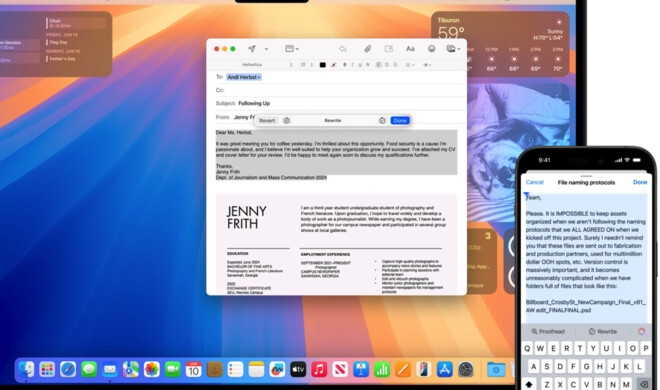This screenshot has width=660, height=390.
Task: Send the email with the paper plane icon
Action: 252,49
